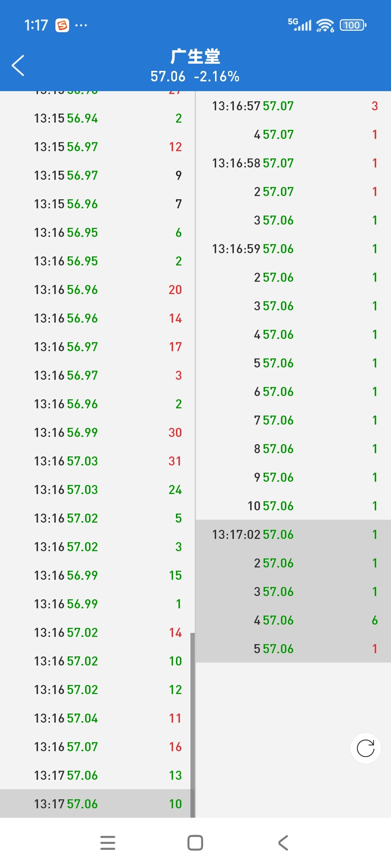The width and height of the screenshot is (391, 868).
Task: Tap the Sogou input notification icon
Action: (62, 25)
